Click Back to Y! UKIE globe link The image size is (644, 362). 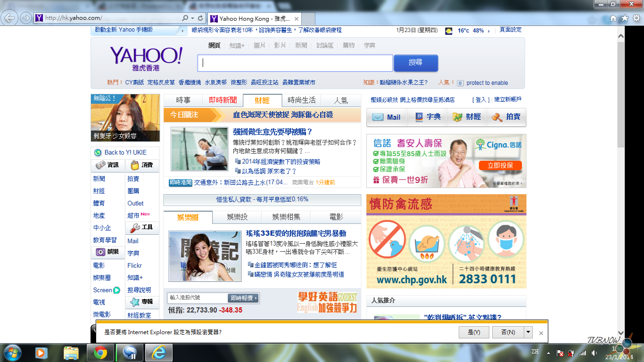pos(121,153)
